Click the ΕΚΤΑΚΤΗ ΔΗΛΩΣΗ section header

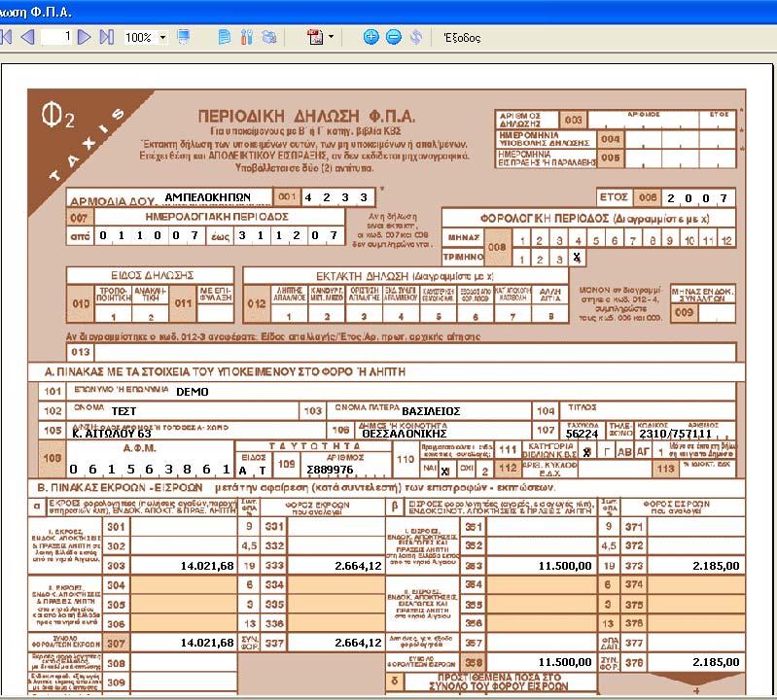click(x=405, y=276)
